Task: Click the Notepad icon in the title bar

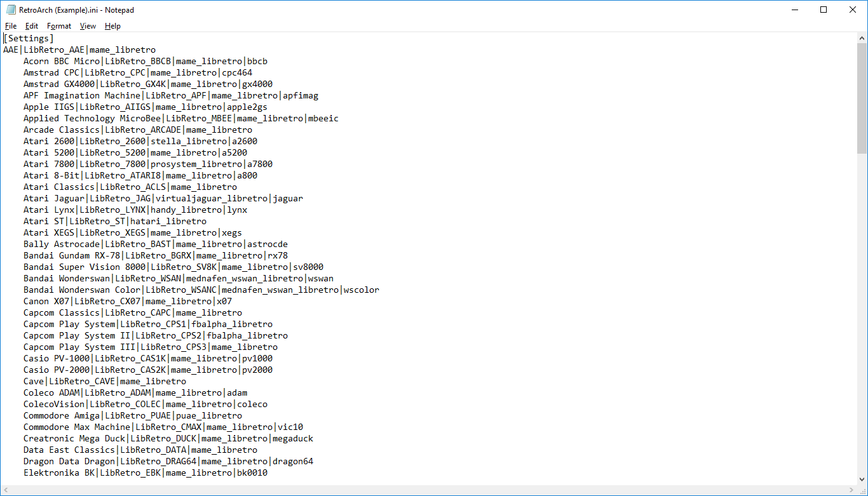Action: [11, 10]
